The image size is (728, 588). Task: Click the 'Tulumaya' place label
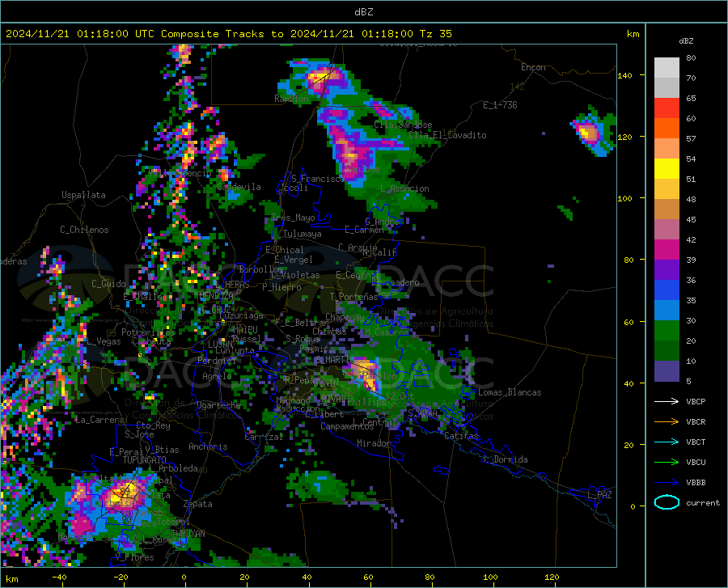pyautogui.click(x=302, y=234)
